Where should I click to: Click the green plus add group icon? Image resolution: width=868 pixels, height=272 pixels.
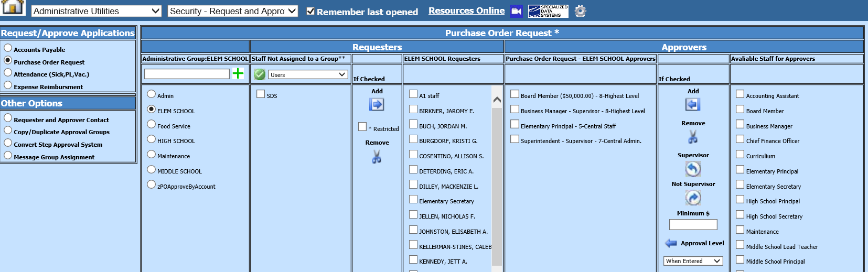click(238, 73)
